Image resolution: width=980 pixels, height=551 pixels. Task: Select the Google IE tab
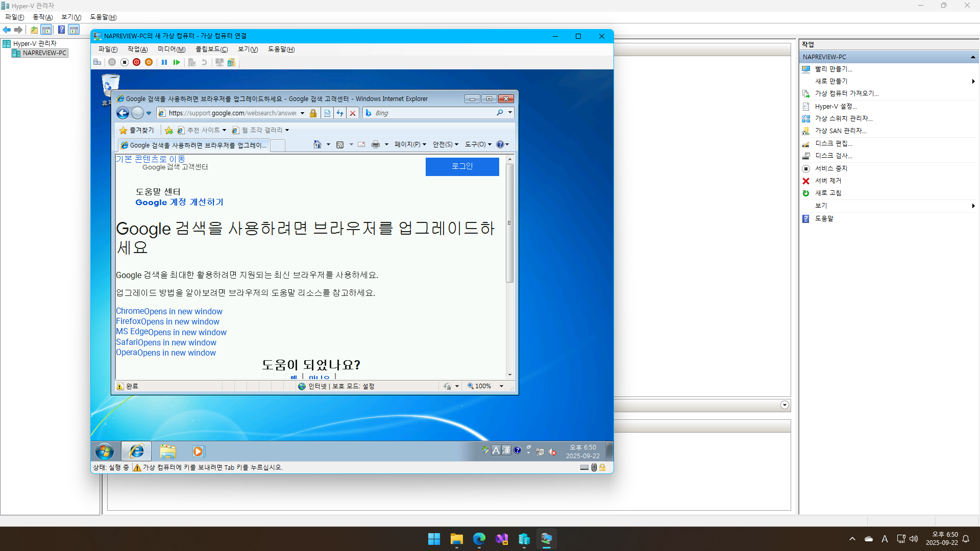194,145
